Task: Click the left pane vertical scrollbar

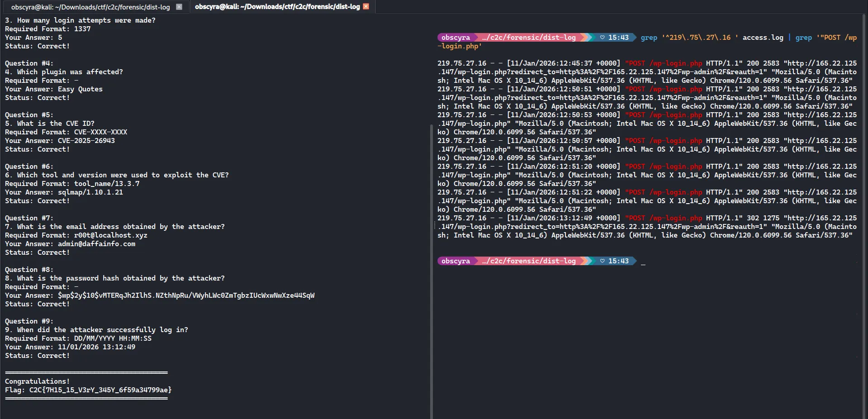Action: (x=431, y=271)
